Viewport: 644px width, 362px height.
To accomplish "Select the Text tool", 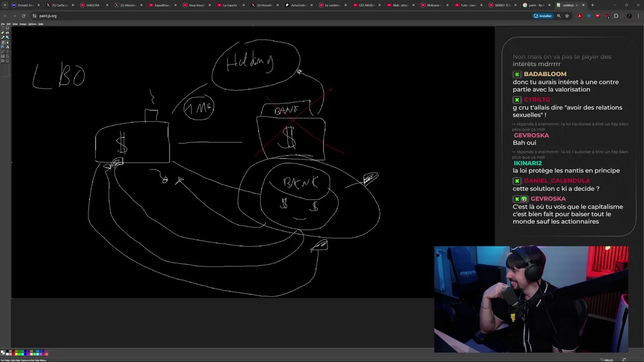I will [x=8, y=47].
